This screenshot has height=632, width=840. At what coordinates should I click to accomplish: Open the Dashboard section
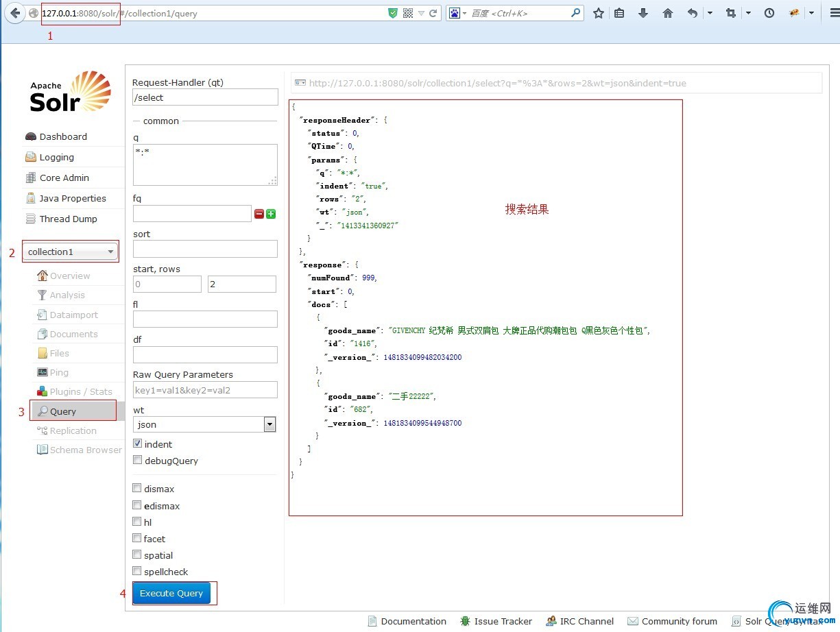tap(63, 136)
